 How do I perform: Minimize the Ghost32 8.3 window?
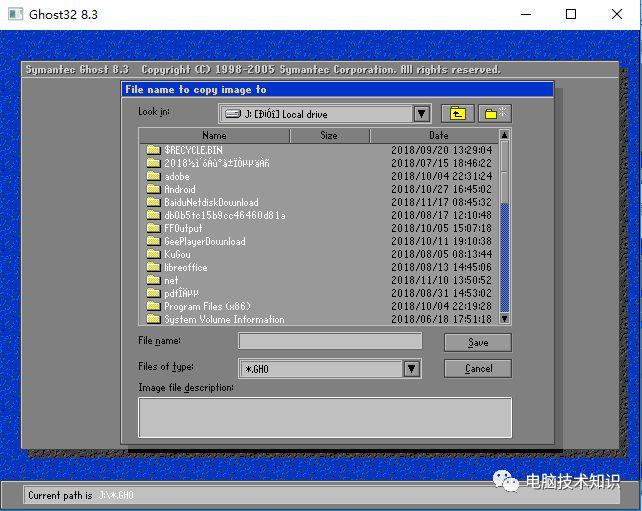click(x=526, y=14)
